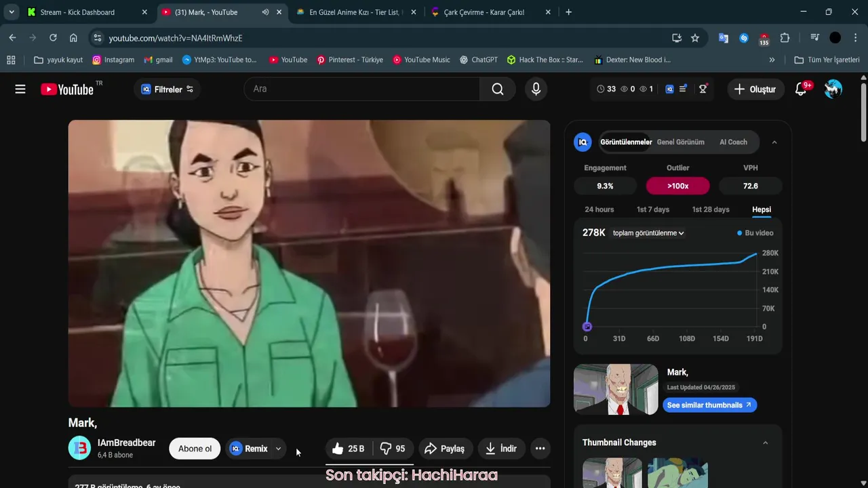The height and width of the screenshot is (488, 868).
Task: Like the video (25 B)
Action: tap(349, 449)
